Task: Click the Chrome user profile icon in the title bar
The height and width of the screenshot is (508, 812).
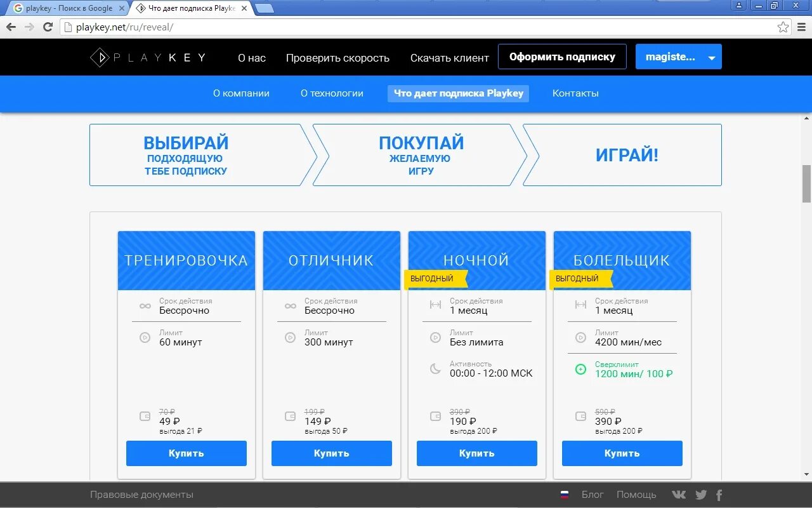Action: [738, 5]
